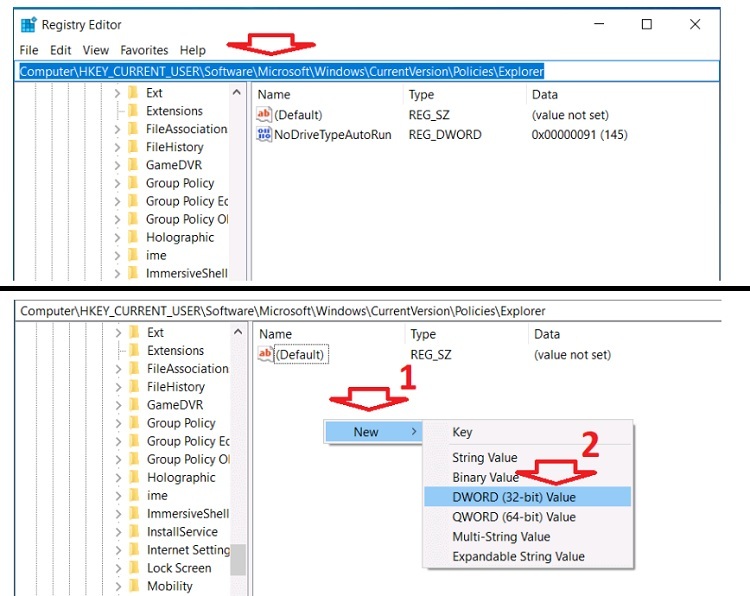
Task: Expand Mobility key in bottom tree
Action: click(x=119, y=586)
